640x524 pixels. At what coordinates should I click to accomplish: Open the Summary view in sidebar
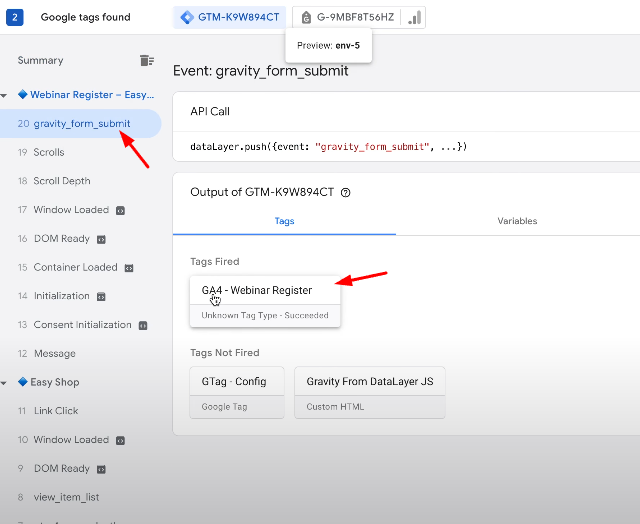(x=40, y=60)
